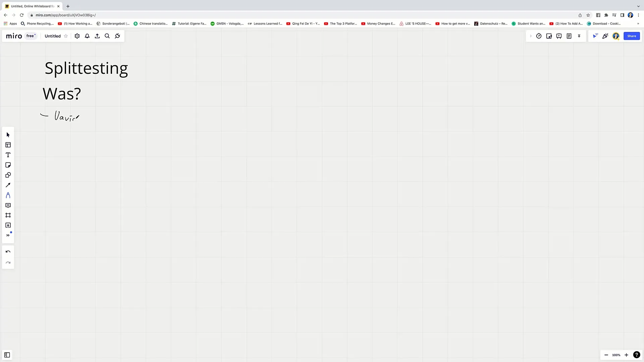This screenshot has height=362, width=644.
Task: Click the Board Settings menu item
Action: [77, 36]
